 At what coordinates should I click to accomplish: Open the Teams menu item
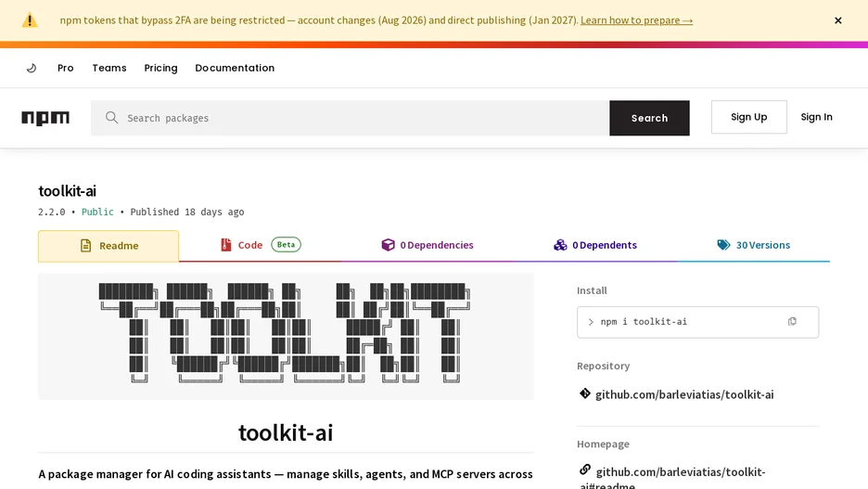pos(109,68)
